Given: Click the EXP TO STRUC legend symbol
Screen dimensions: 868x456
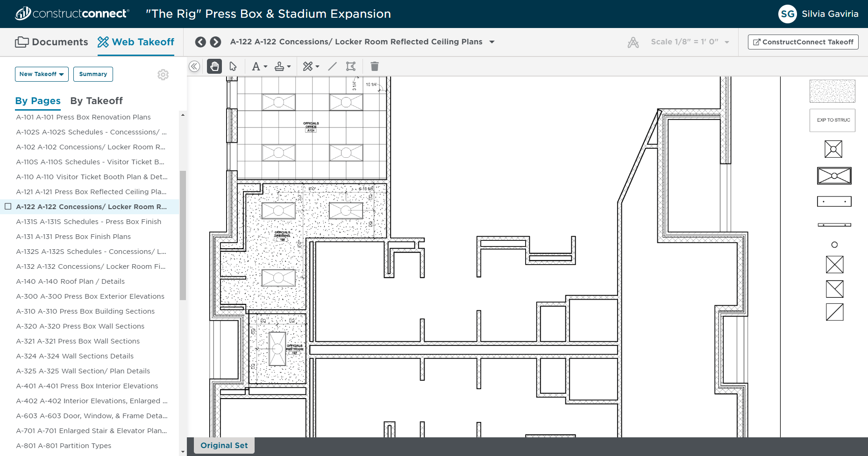Looking at the screenshot, I should point(832,120).
